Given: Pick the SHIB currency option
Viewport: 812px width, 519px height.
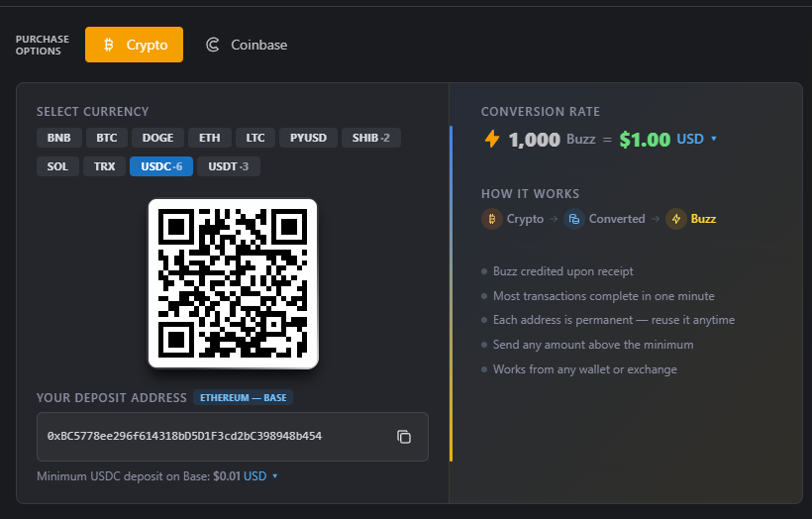Looking at the screenshot, I should (371, 138).
